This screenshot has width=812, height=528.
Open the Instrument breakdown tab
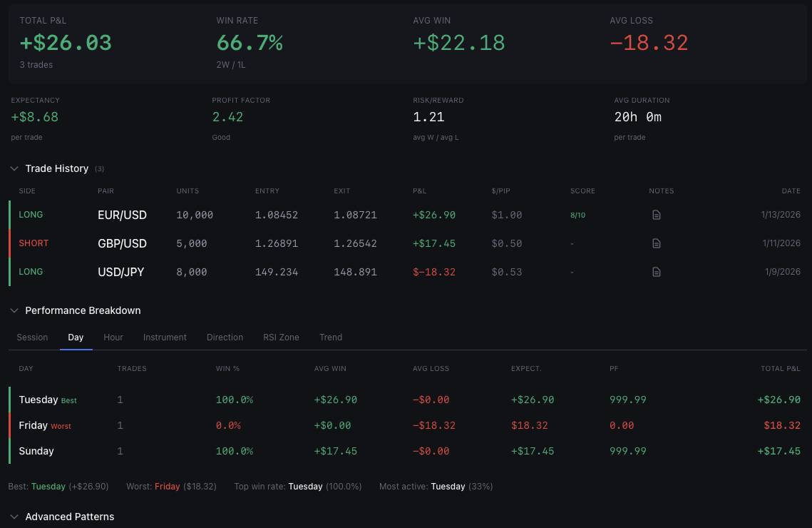(165, 337)
